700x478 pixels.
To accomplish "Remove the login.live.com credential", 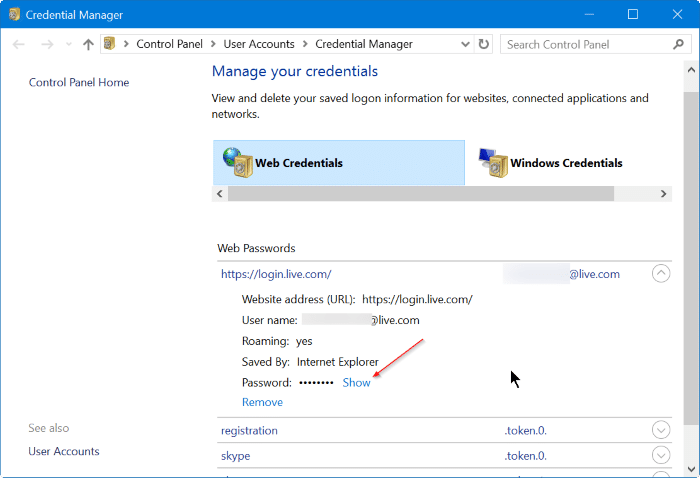I will pyautogui.click(x=262, y=402).
